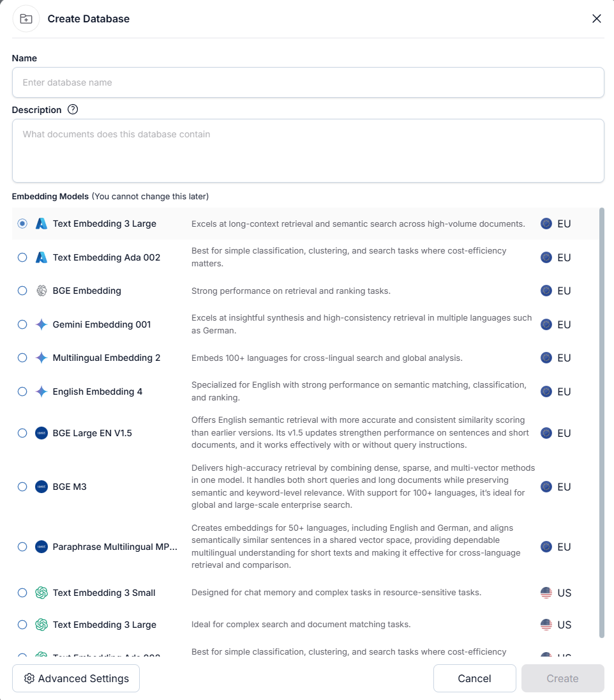614x700 pixels.
Task: Select the Multilingual Embedding 2 radio button
Action: (22, 358)
